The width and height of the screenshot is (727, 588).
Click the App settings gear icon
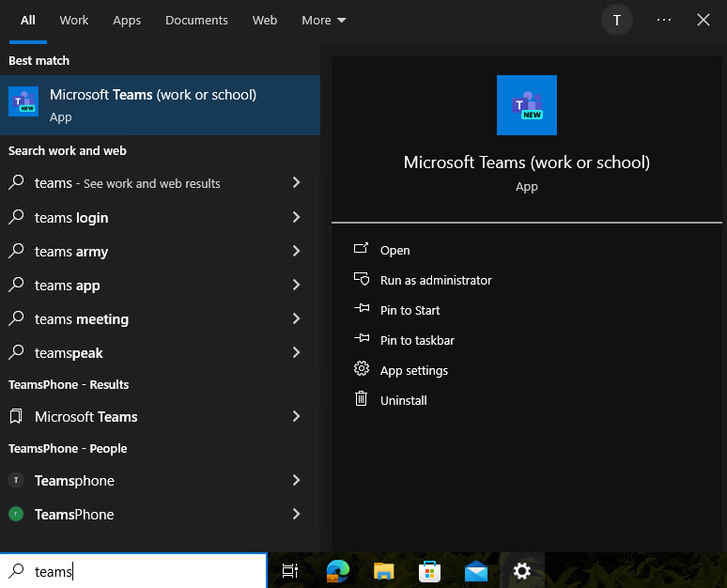point(362,368)
